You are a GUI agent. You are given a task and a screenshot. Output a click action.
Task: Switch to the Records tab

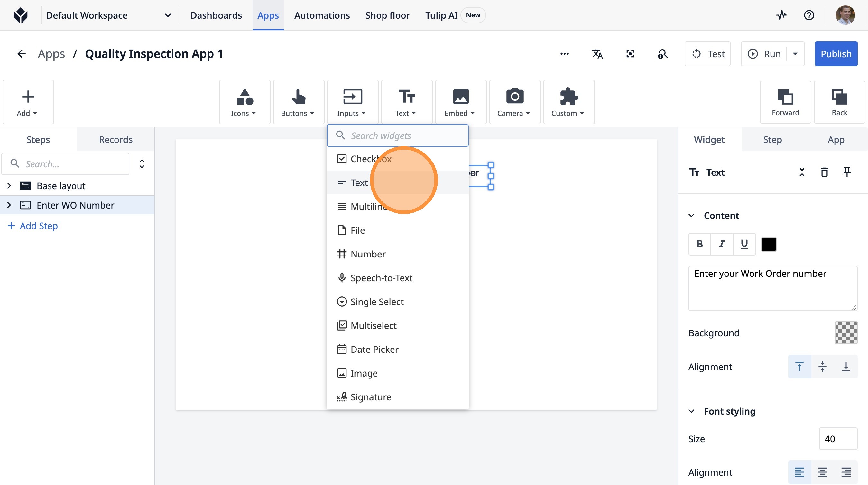[x=115, y=140]
